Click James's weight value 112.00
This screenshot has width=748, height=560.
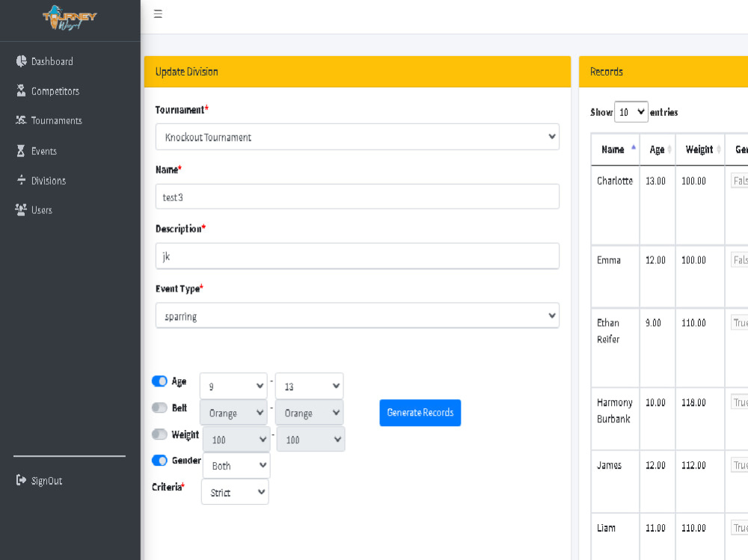(x=693, y=465)
